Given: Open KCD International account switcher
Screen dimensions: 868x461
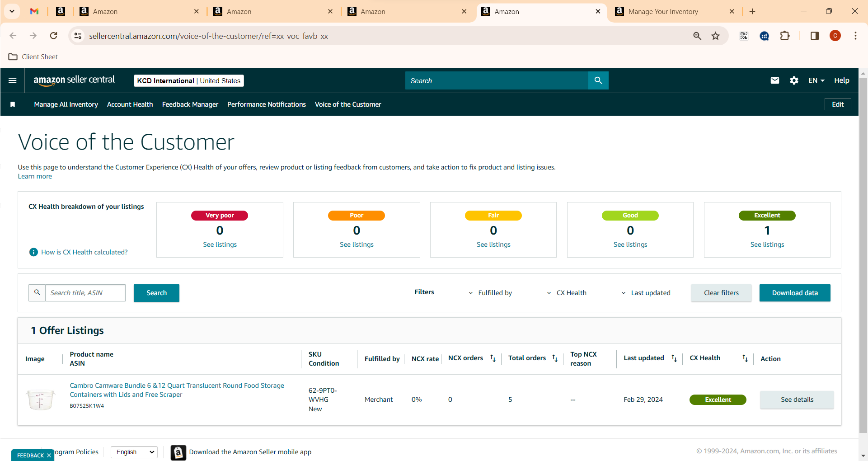Looking at the screenshot, I should [189, 80].
